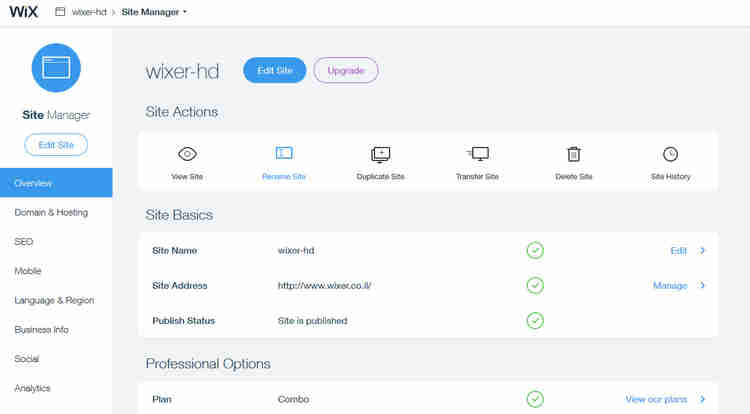This screenshot has height=414, width=750.
Task: Click the Site History clock icon
Action: pyautogui.click(x=671, y=154)
